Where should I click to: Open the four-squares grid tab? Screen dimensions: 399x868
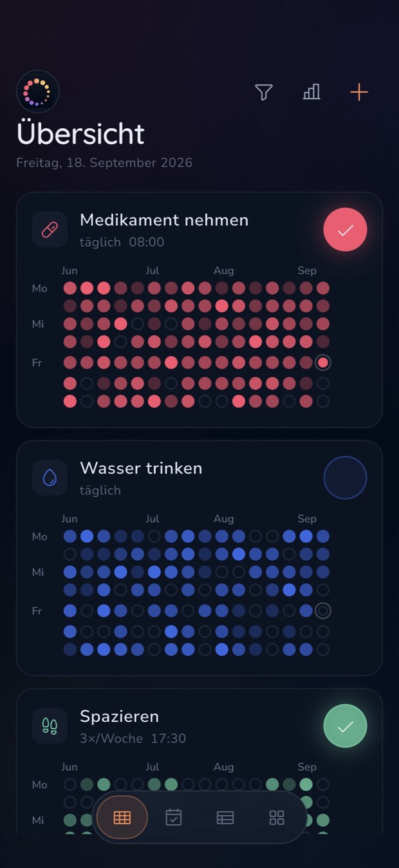point(277,818)
